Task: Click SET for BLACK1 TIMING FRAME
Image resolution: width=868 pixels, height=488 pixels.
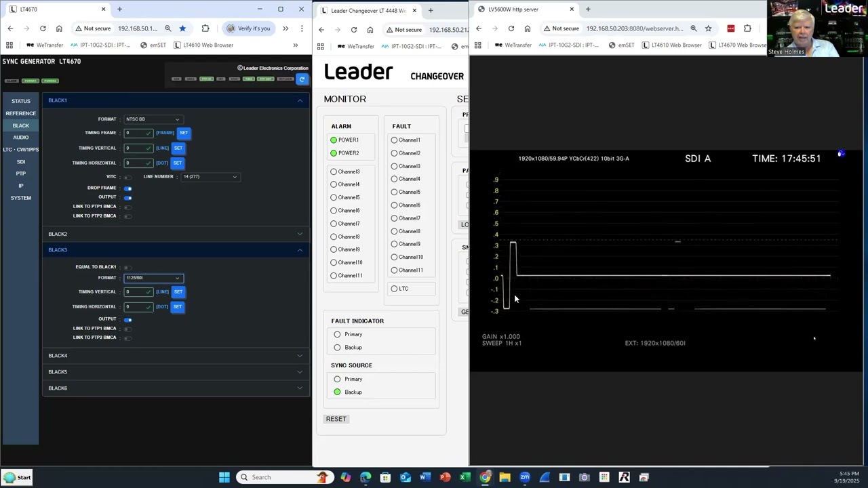Action: click(x=184, y=133)
